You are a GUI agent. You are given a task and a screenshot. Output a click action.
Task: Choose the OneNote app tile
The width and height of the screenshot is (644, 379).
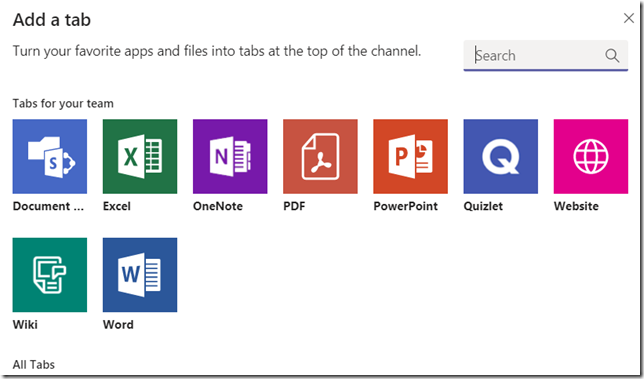click(230, 156)
